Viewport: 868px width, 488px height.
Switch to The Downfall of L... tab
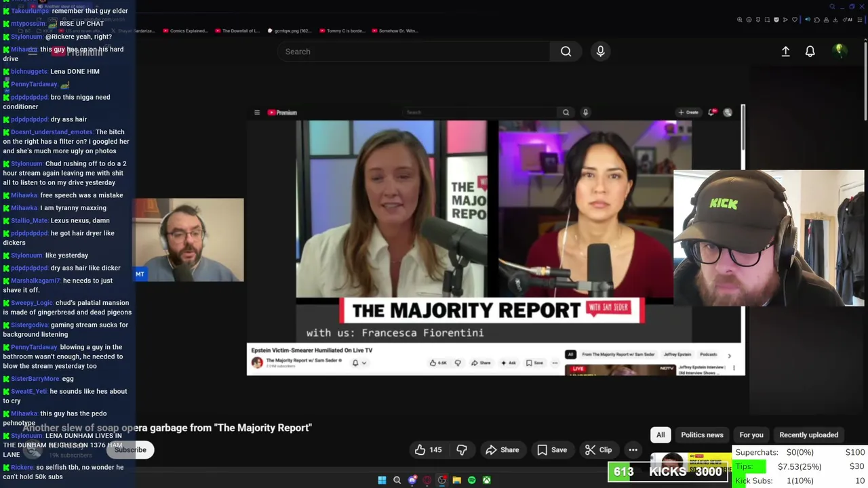point(237,30)
